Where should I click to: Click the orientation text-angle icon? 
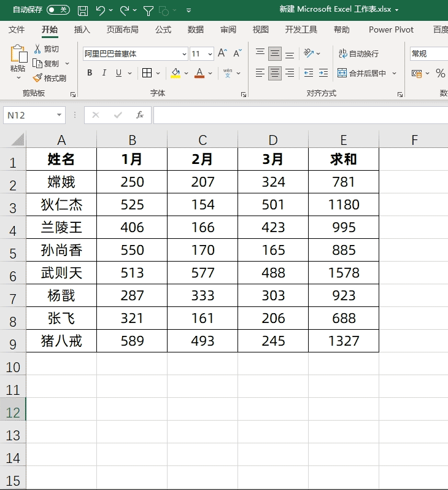(309, 53)
